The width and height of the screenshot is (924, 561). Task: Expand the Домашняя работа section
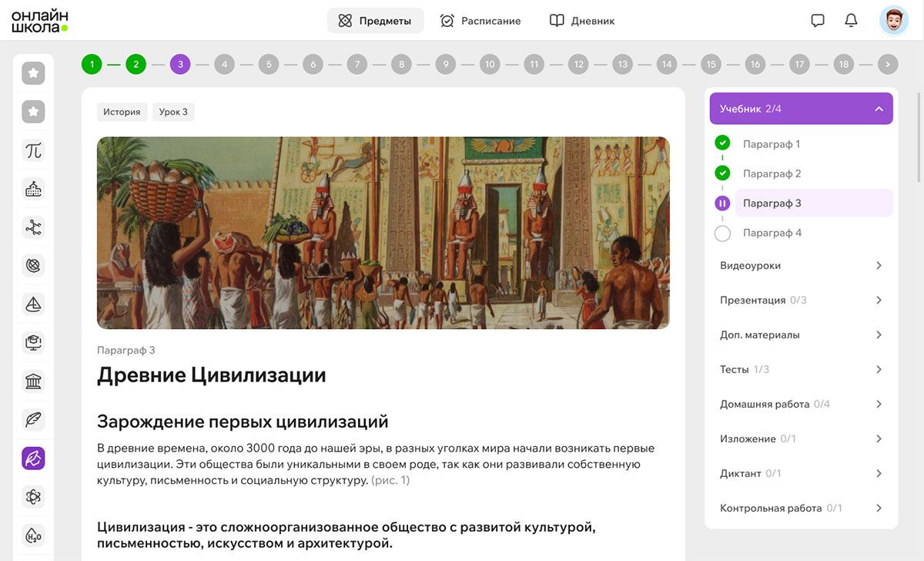pyautogui.click(x=801, y=405)
